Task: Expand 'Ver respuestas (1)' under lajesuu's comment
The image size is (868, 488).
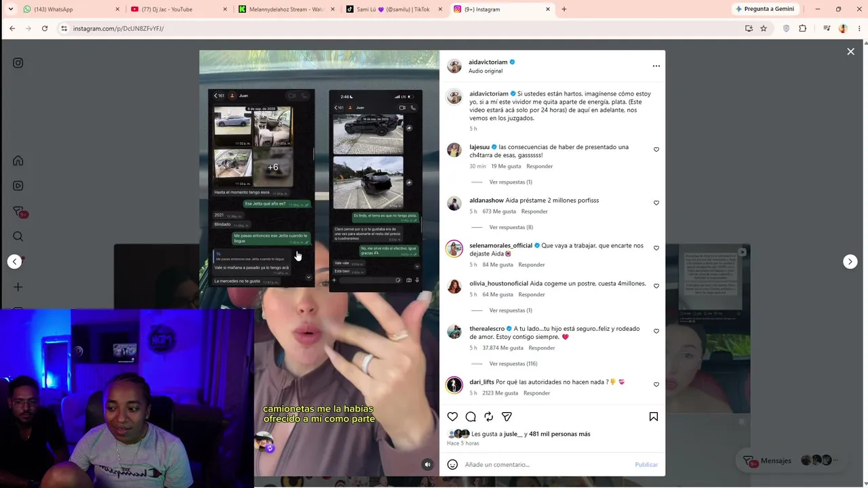Action: [x=511, y=182]
